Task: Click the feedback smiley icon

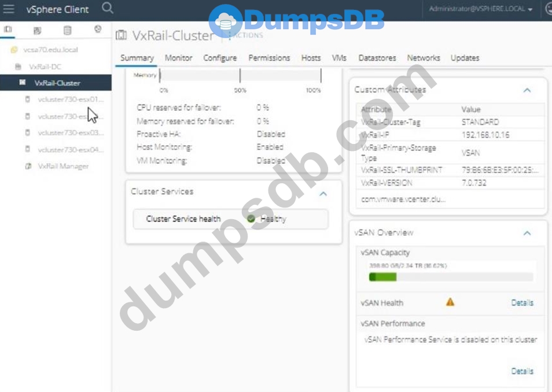Action: [x=547, y=9]
